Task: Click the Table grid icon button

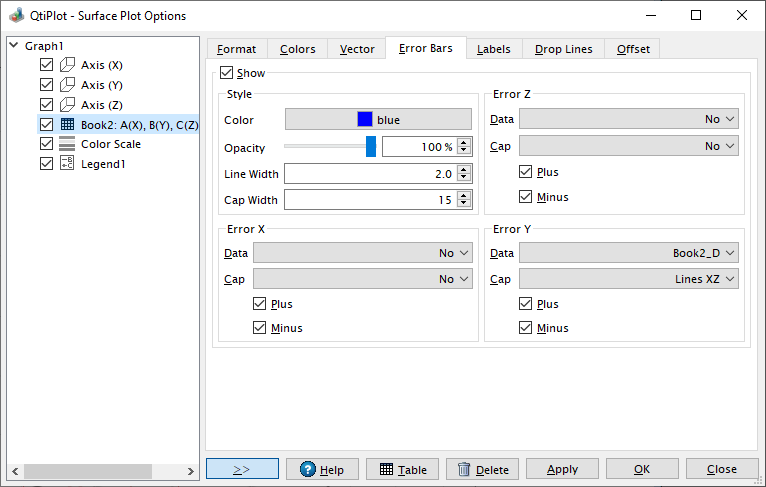Action: click(386, 469)
